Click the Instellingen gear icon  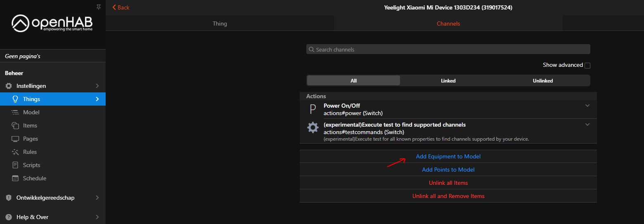9,86
